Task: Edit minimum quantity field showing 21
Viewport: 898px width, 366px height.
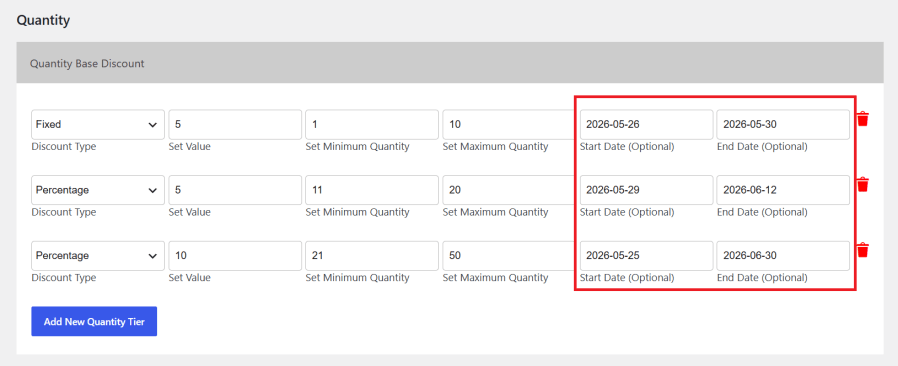Action: pos(372,255)
